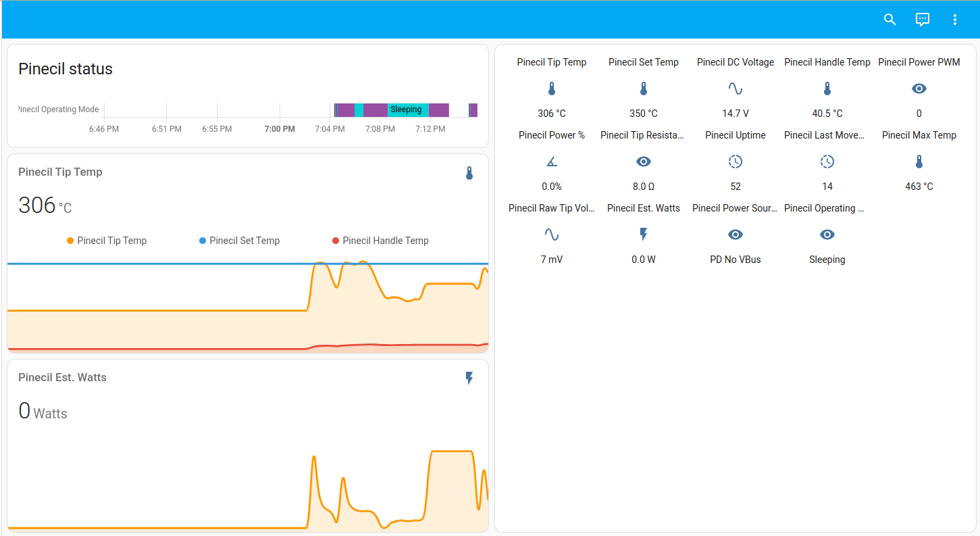This screenshot has width=980, height=536.
Task: Open Pinecil Tip Temp card title
Action: point(60,172)
